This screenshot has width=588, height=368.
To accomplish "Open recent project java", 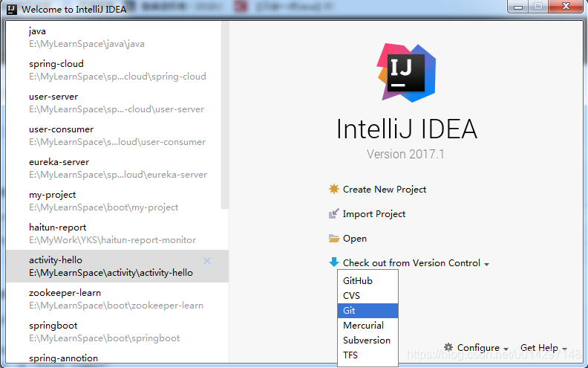I will pyautogui.click(x=114, y=38).
